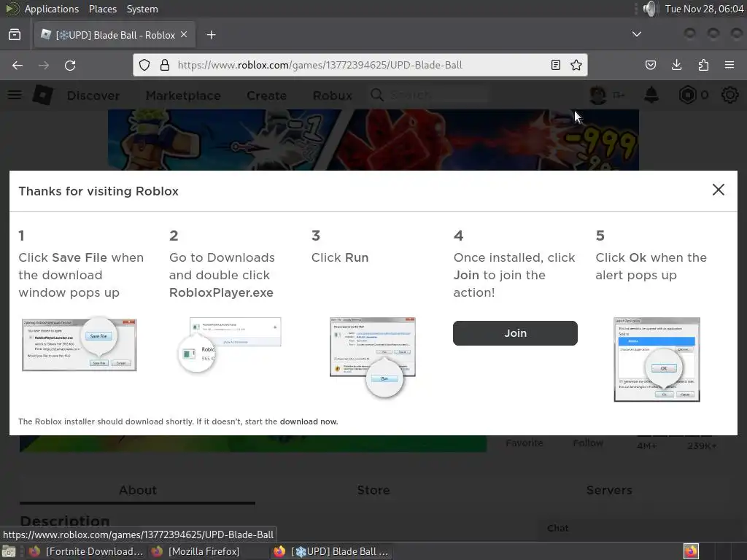
Task: Open Firefox View at tab bar
Action: [15, 35]
